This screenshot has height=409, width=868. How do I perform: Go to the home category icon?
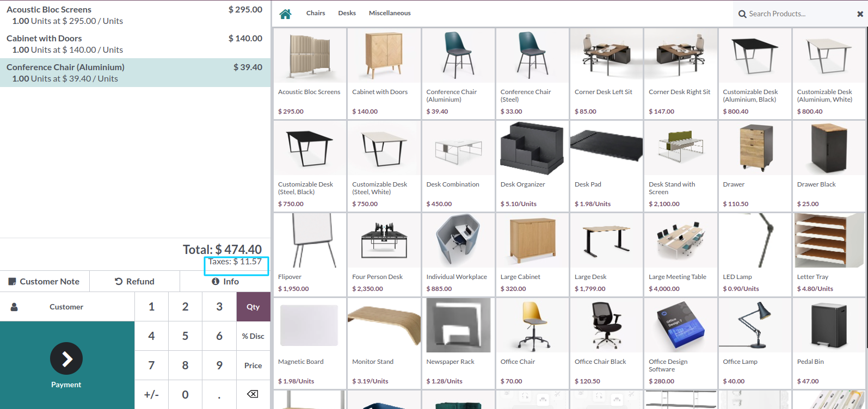(285, 14)
